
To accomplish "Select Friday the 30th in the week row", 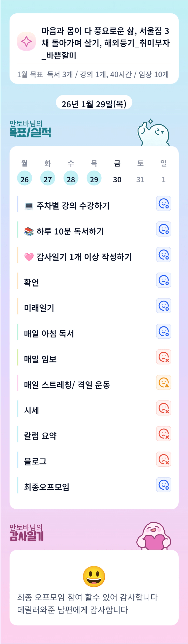I will tap(117, 179).
